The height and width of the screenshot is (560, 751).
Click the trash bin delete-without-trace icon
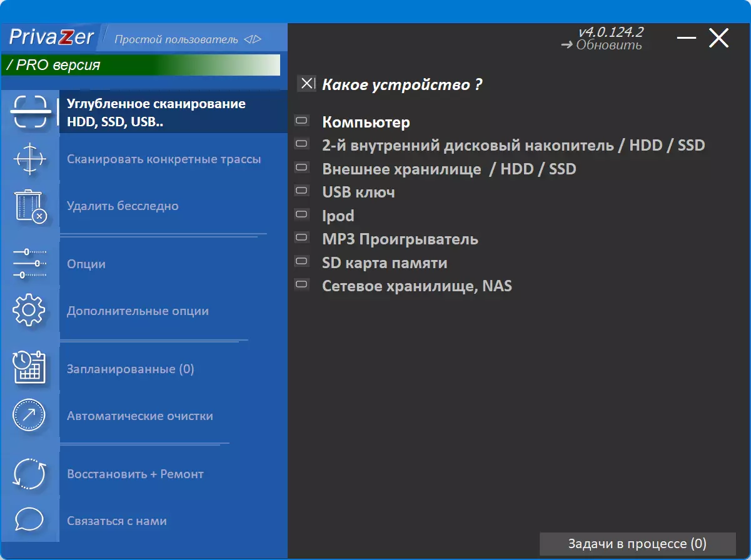click(x=30, y=206)
